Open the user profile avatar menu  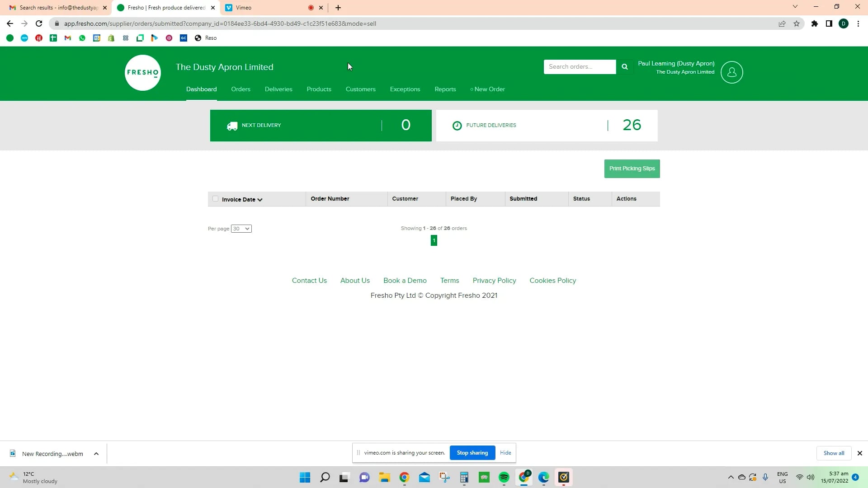731,72
